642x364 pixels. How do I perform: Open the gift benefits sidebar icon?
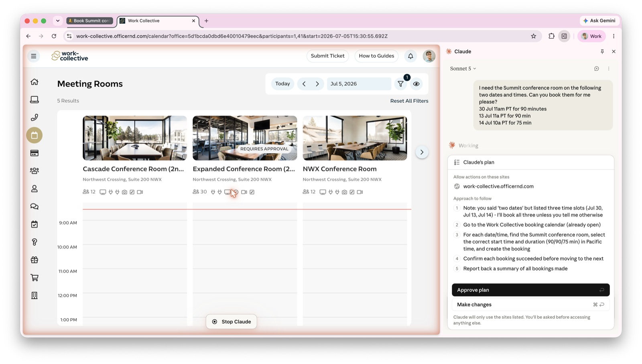35,260
